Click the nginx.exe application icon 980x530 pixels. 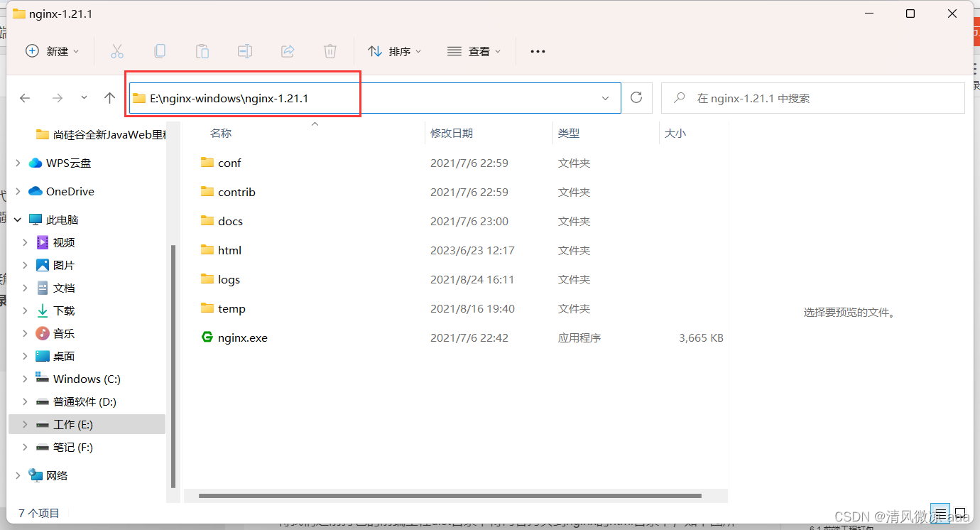tap(207, 337)
